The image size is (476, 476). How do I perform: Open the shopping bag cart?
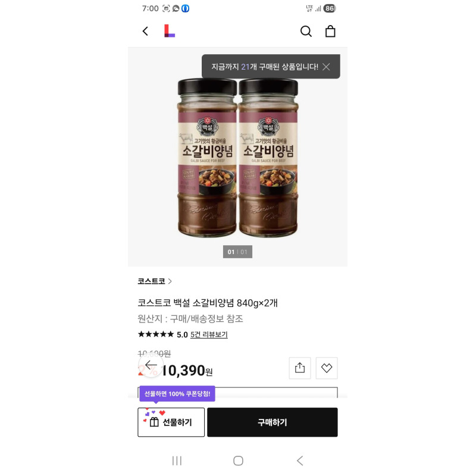(x=330, y=32)
